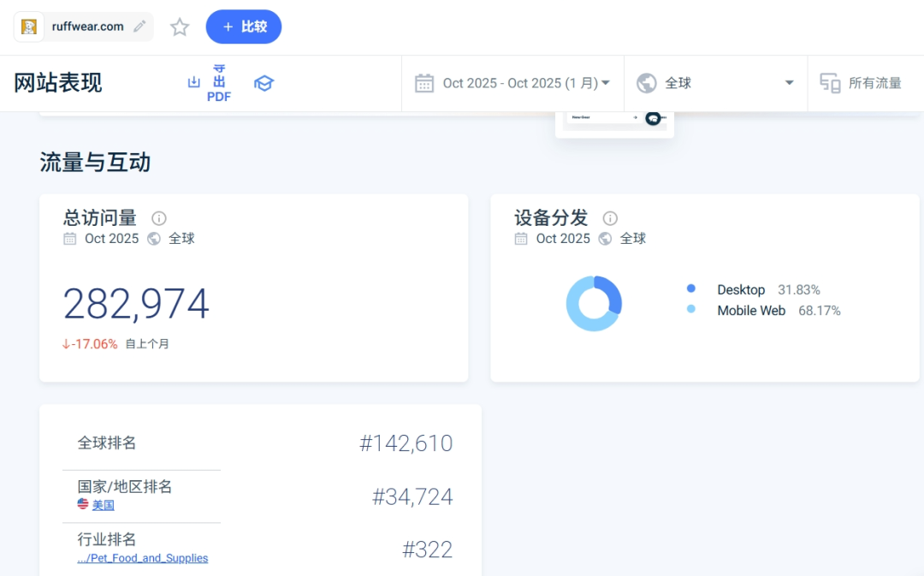
Task: Click the globe icon under 总访问量
Action: click(x=154, y=239)
